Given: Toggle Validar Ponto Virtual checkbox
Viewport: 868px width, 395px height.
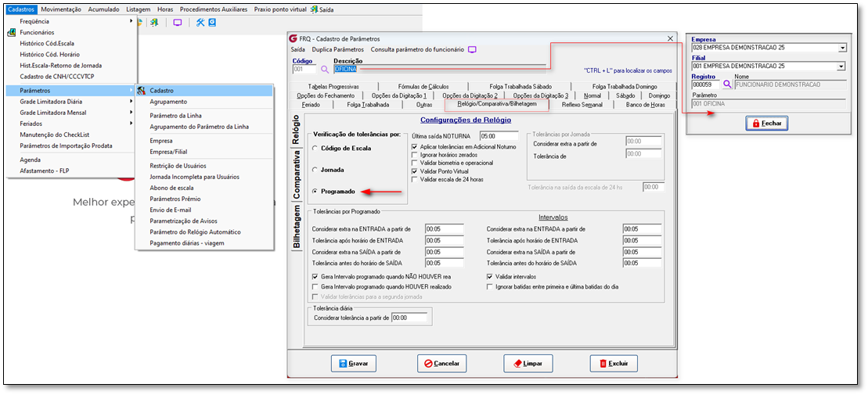Looking at the screenshot, I should [x=415, y=171].
